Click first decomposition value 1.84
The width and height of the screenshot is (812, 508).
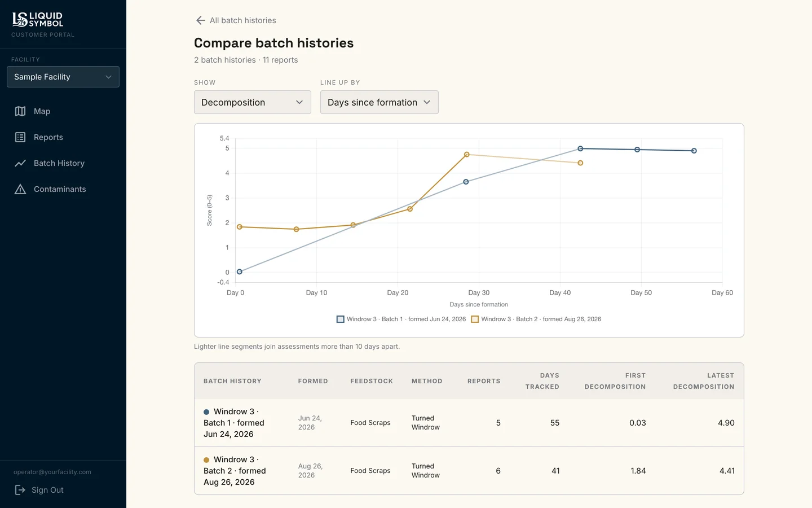pos(638,471)
